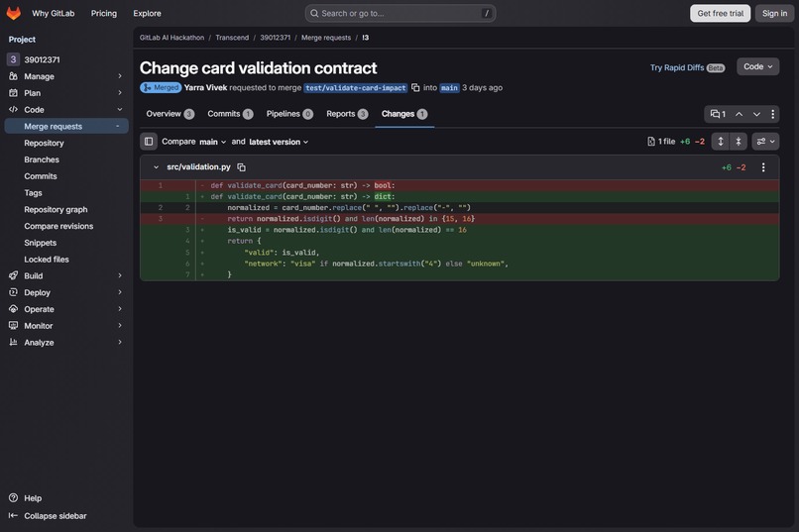Open Why GitLab in top navigation
This screenshot has height=532, width=799.
(x=53, y=13)
